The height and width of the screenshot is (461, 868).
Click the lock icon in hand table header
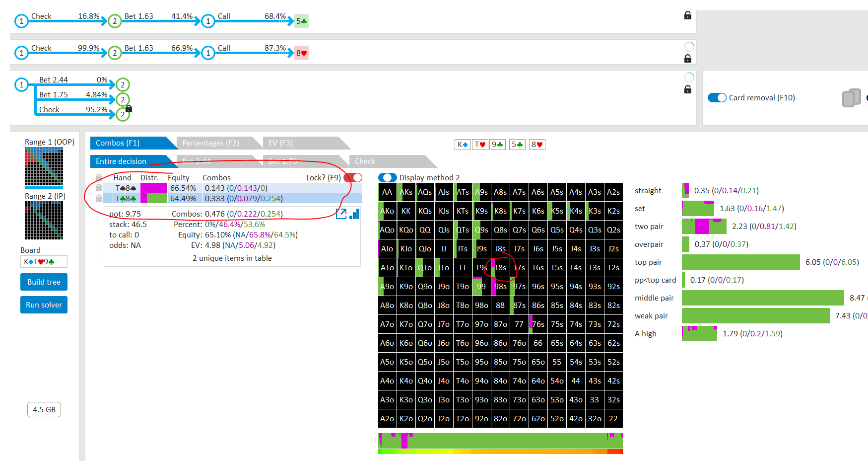tap(99, 177)
